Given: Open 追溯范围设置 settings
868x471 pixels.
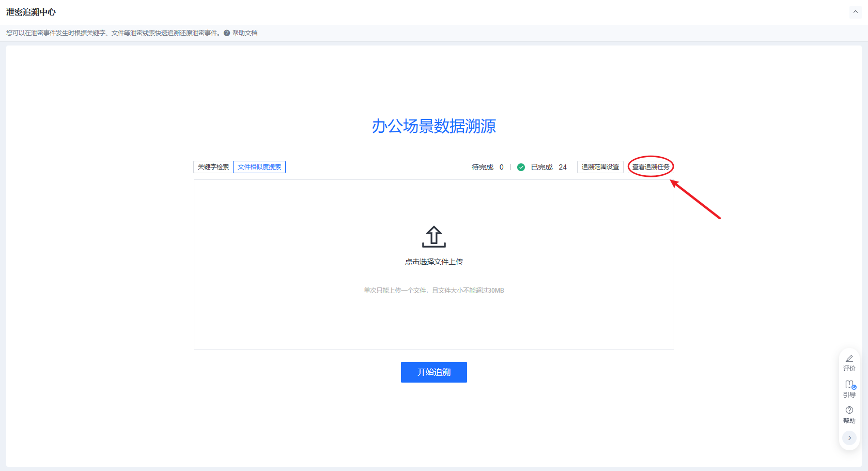Looking at the screenshot, I should click(x=600, y=167).
